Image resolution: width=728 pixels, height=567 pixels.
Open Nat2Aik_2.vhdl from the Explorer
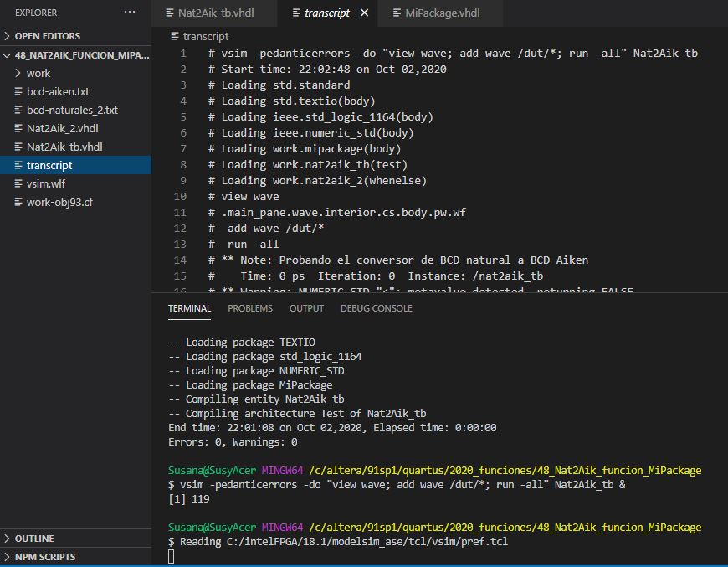point(62,129)
